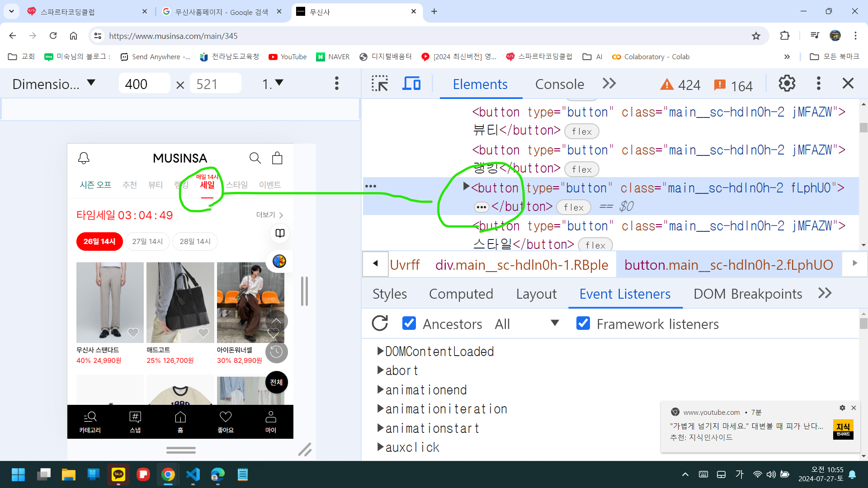Open DevTools settings gear
868x488 pixels.
point(787,84)
